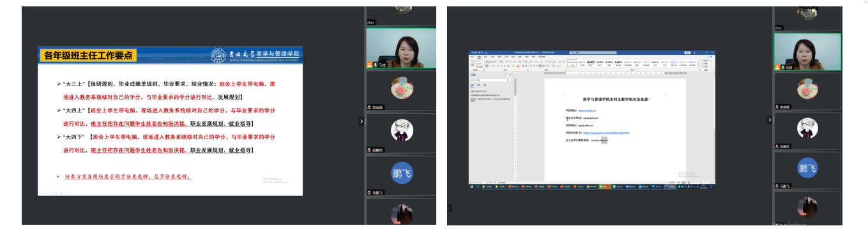The image size is (868, 242).
Task: Click the Windows Start button in the shared Word screen
Action: [471, 186]
